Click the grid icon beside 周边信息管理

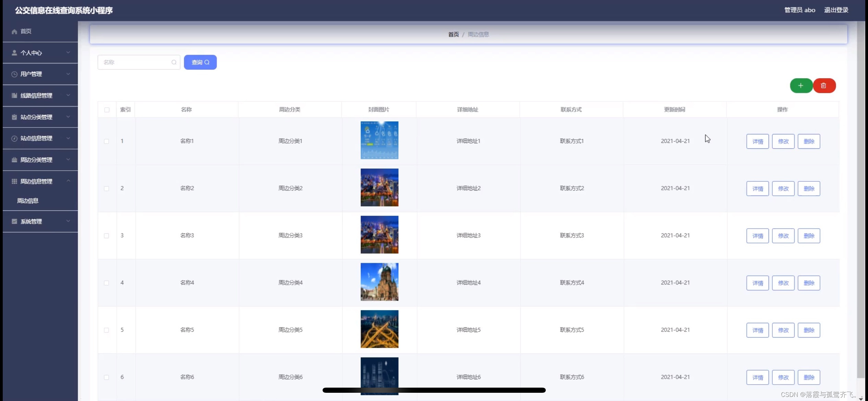14,181
